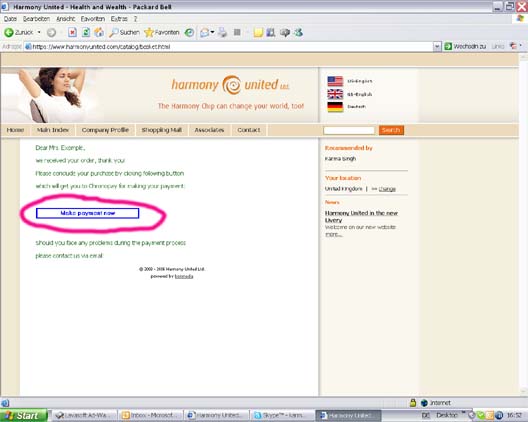This screenshot has width=528, height=422.
Task: Click the Home page house icon
Action: (x=99, y=32)
